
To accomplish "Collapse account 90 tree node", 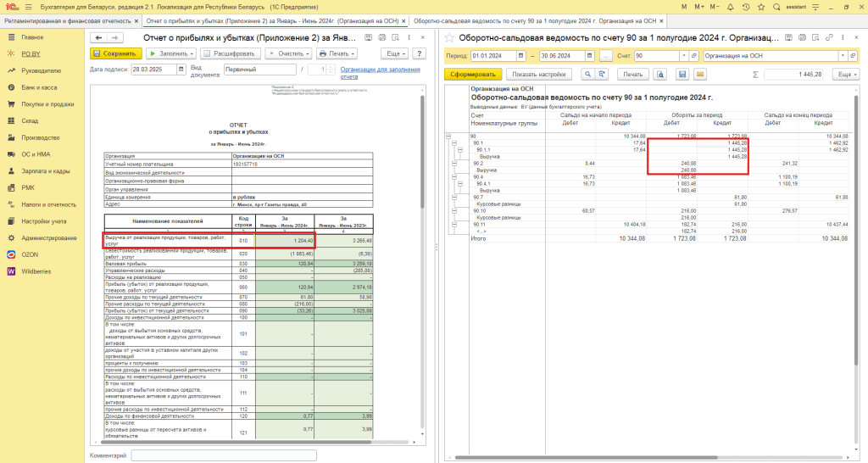I will click(448, 137).
